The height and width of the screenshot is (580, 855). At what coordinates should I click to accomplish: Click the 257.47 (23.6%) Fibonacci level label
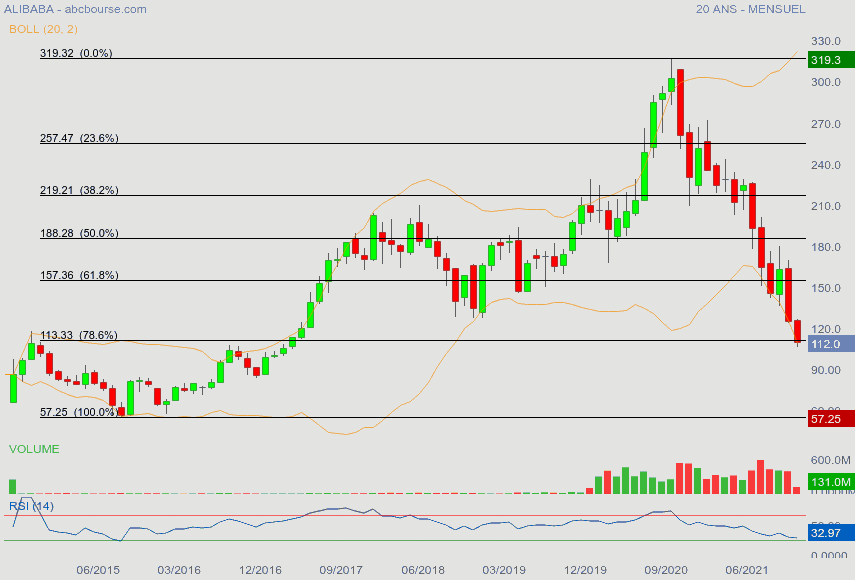click(x=79, y=138)
